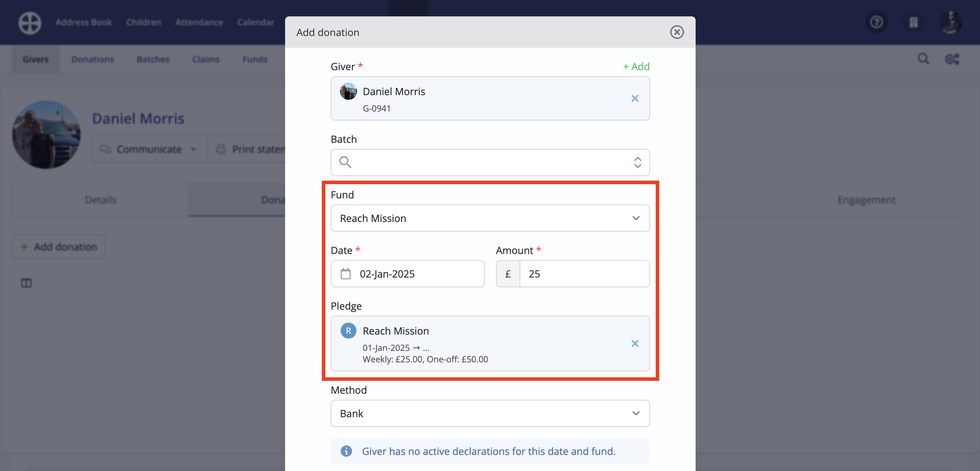
Task: Switch to Givers tab
Action: [x=35, y=59]
